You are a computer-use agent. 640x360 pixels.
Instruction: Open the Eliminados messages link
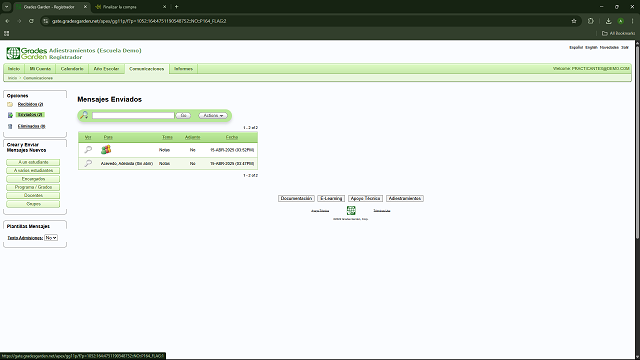pos(31,127)
